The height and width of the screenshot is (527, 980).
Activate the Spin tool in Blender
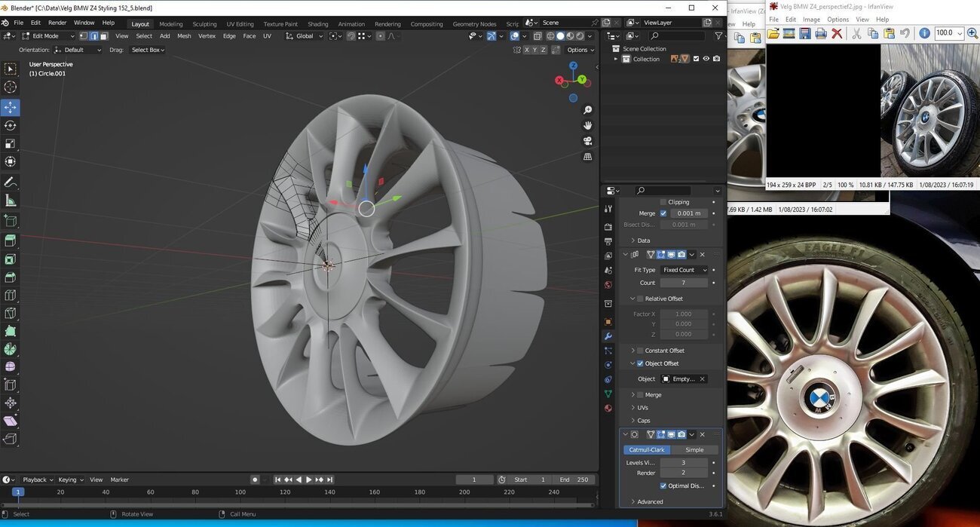(11, 350)
